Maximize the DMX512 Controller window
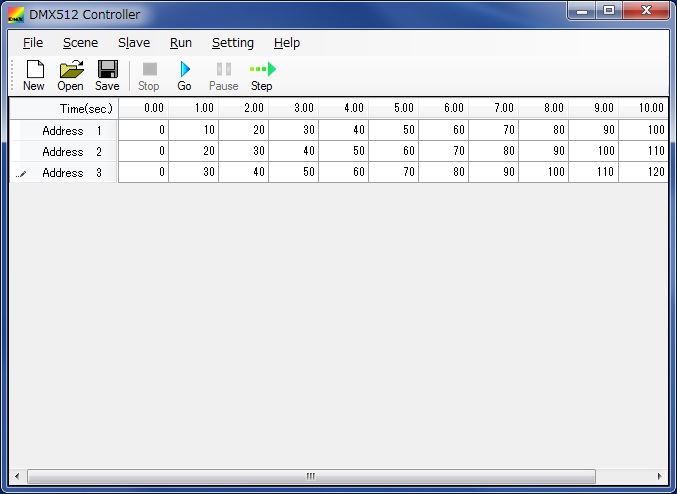Viewport: 677px width, 494px height. coord(609,10)
